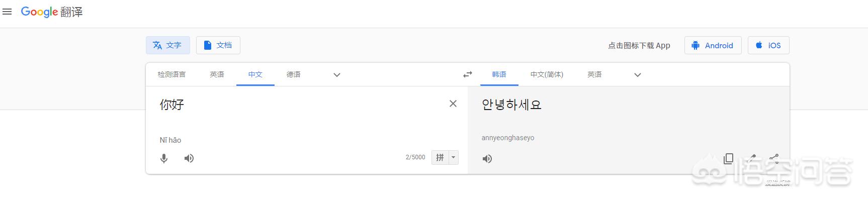Open the hamburger main menu
868x202 pixels.
7,12
